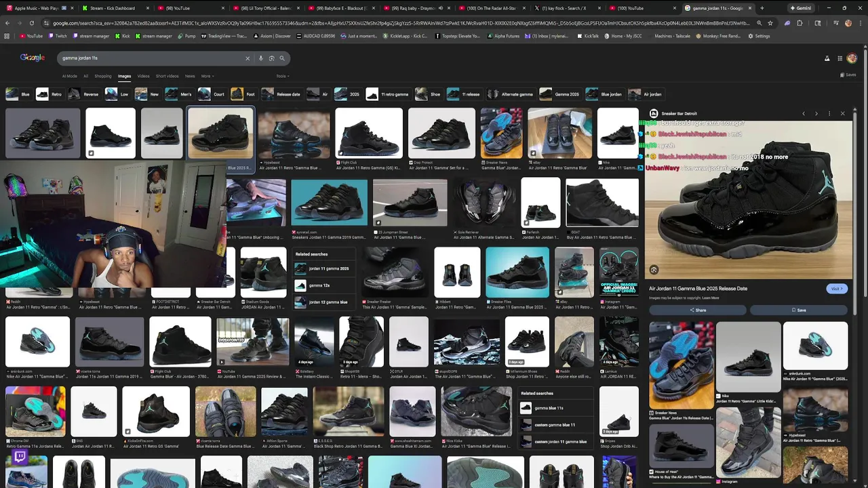The height and width of the screenshot is (488, 868).
Task: Filter images by the Men's chip
Action: click(179, 94)
